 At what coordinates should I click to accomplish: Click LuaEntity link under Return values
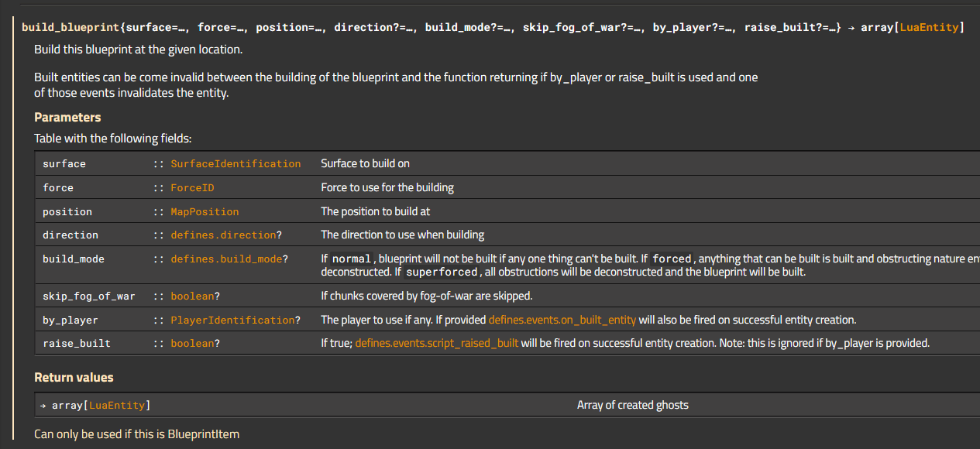point(118,406)
